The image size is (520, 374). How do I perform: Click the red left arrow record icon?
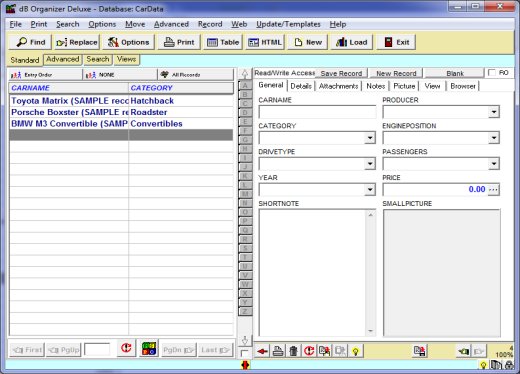[262, 351]
